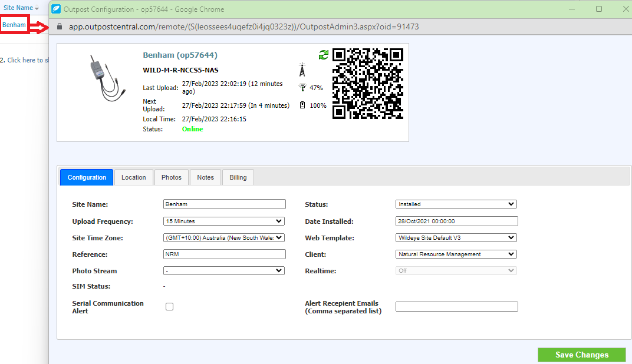632x364 pixels.
Task: Click the battery icon beside 100%
Action: tap(302, 105)
